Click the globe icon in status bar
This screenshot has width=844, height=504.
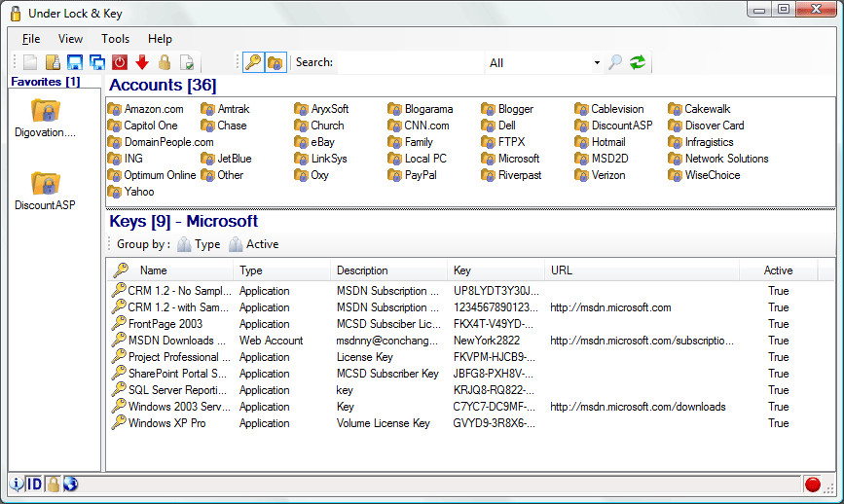70,484
